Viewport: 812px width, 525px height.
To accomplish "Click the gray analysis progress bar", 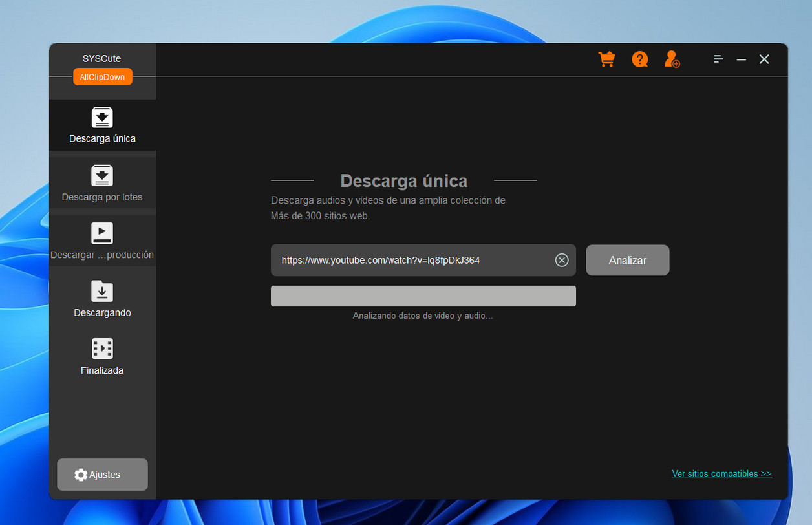I will 423,296.
